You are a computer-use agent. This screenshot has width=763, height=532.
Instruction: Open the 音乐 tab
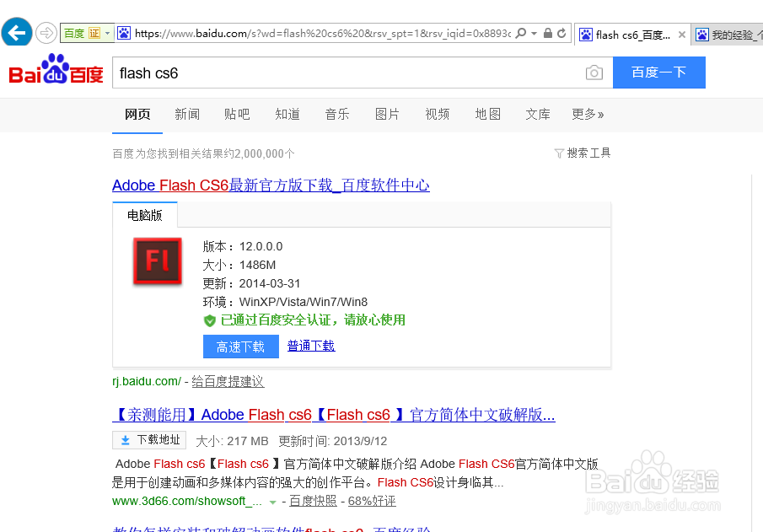click(337, 115)
